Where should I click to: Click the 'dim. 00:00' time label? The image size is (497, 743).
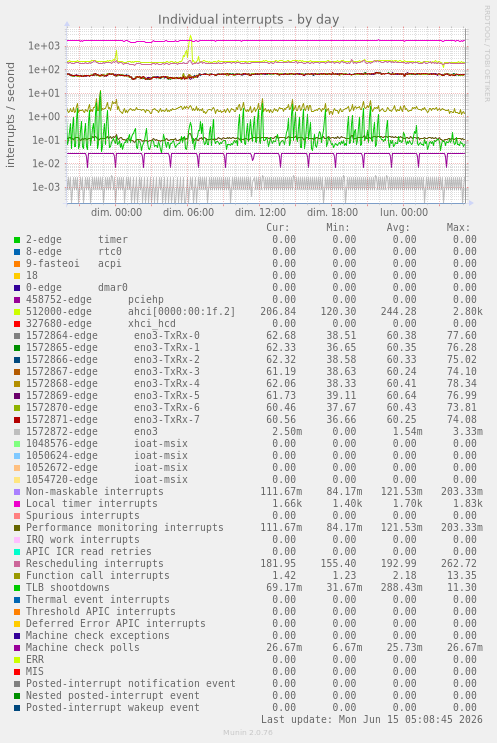[116, 212]
